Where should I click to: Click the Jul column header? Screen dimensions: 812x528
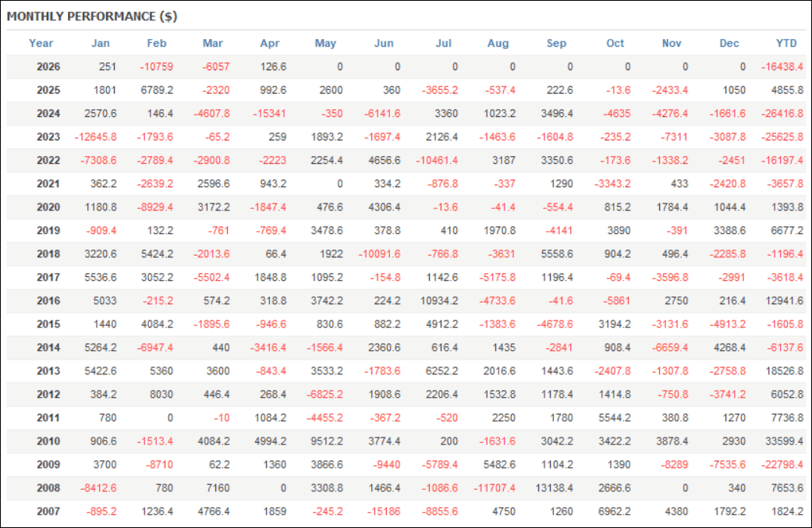click(x=443, y=44)
